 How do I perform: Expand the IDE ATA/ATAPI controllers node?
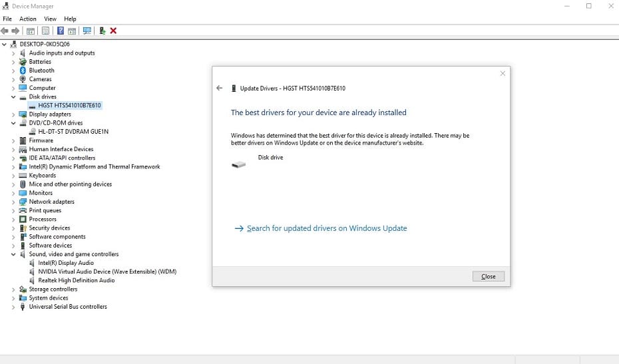pyautogui.click(x=13, y=158)
